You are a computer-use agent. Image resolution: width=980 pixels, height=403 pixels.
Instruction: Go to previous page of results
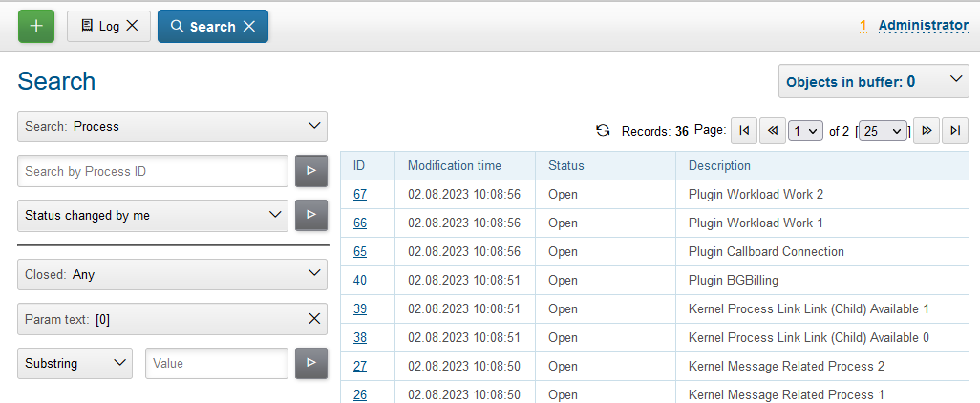tap(773, 131)
